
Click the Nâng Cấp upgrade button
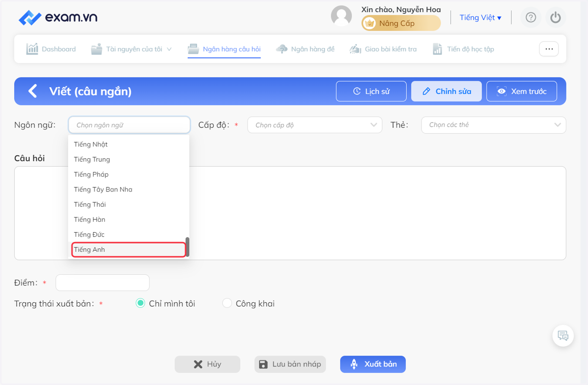click(401, 23)
